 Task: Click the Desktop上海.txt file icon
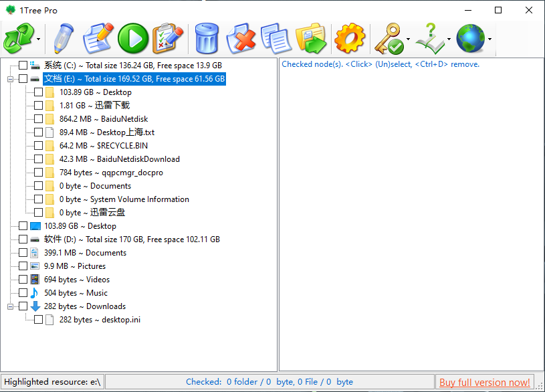[x=49, y=132]
